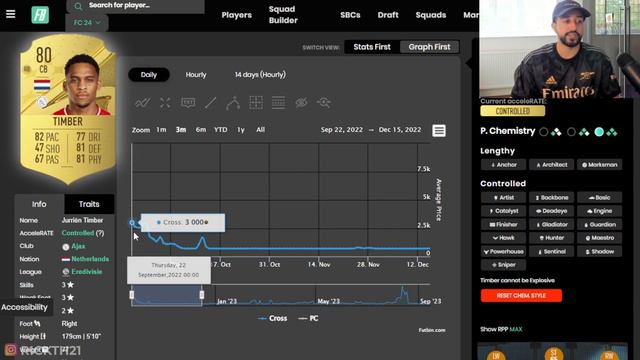
Task: Show the Hourly price graph
Action: pos(196,75)
